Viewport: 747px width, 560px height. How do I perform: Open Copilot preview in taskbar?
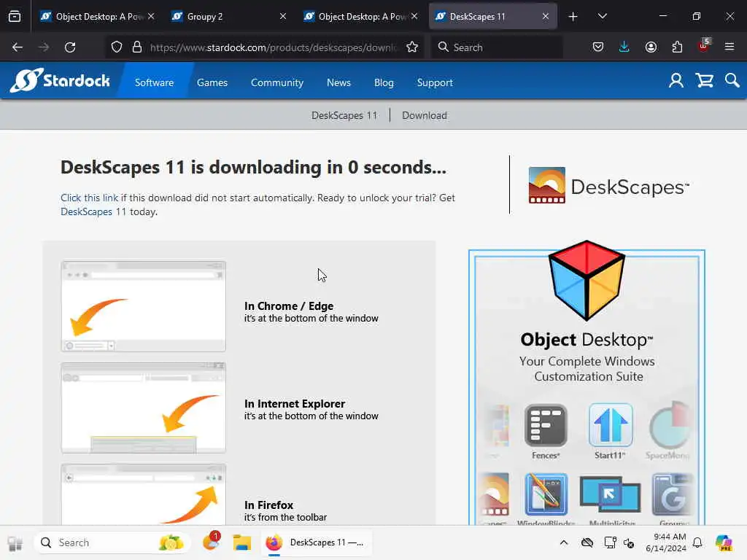click(x=724, y=542)
